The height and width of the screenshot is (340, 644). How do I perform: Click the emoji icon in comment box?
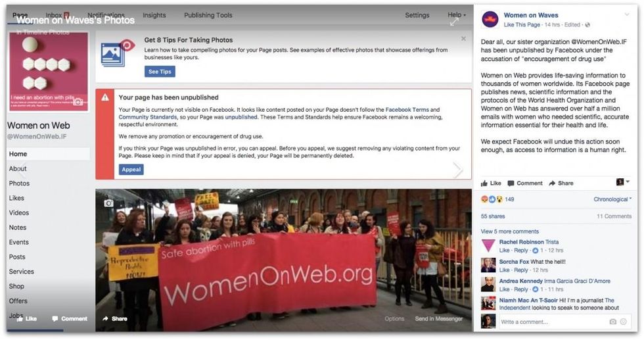click(624, 322)
